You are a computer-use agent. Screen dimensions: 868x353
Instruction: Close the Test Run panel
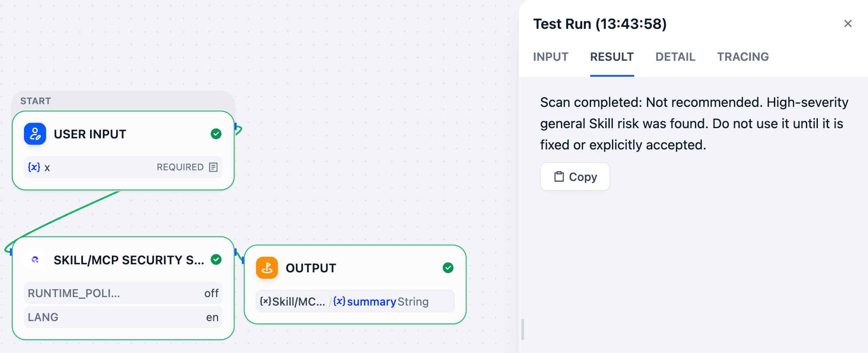[x=848, y=24]
